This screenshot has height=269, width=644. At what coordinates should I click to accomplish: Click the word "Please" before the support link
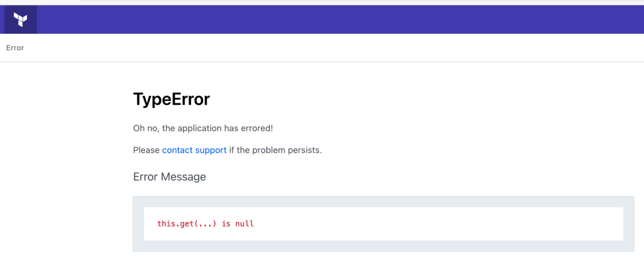[146, 150]
